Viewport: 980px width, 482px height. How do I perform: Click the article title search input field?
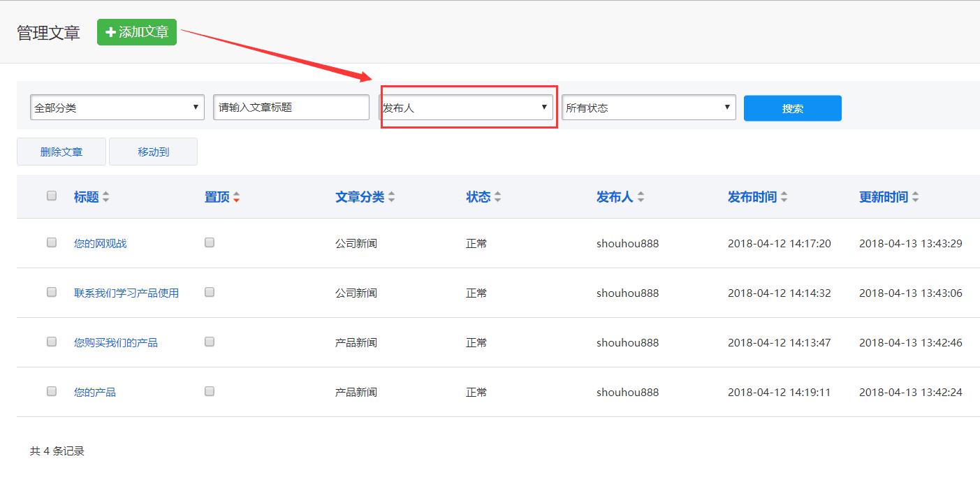(291, 108)
